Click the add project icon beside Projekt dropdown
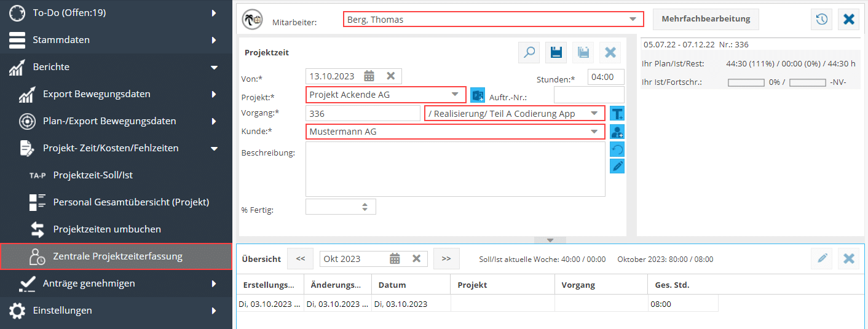This screenshot has height=329, width=868. tap(477, 95)
